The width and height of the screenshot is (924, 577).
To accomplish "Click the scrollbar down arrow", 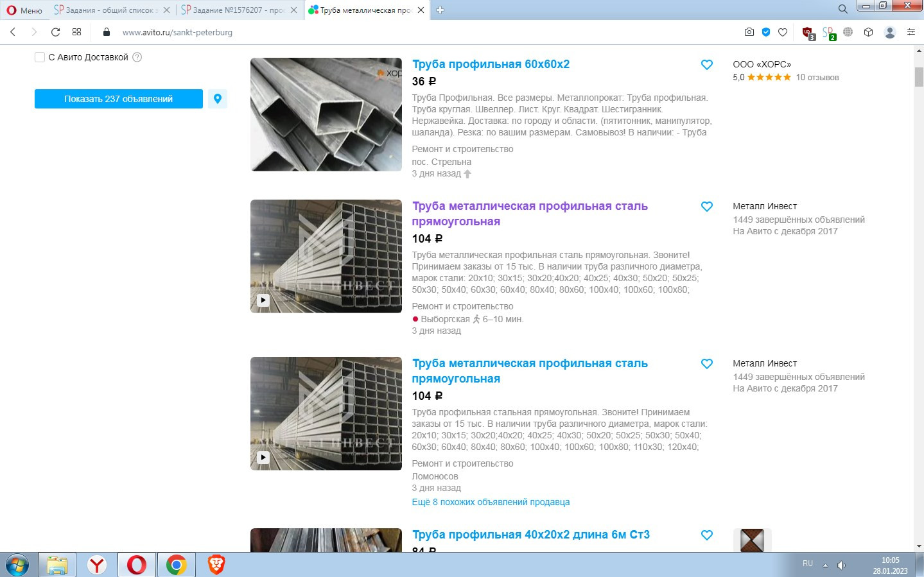I will pos(919,546).
